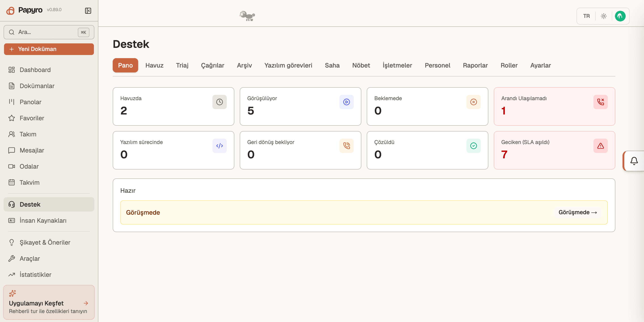Open the Saha tab
This screenshot has height=322, width=644.
[332, 65]
